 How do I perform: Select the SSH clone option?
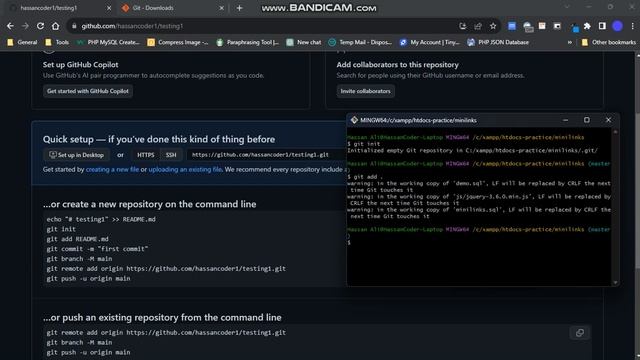pos(171,155)
